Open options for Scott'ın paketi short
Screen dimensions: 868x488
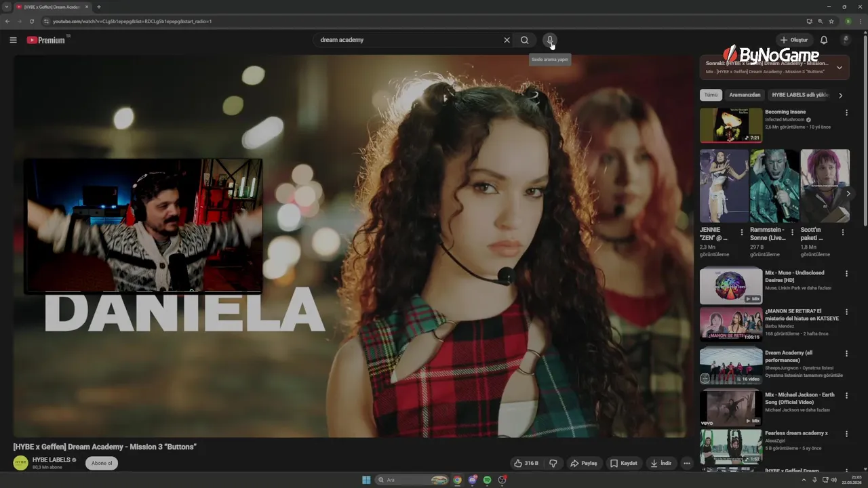[x=843, y=232]
